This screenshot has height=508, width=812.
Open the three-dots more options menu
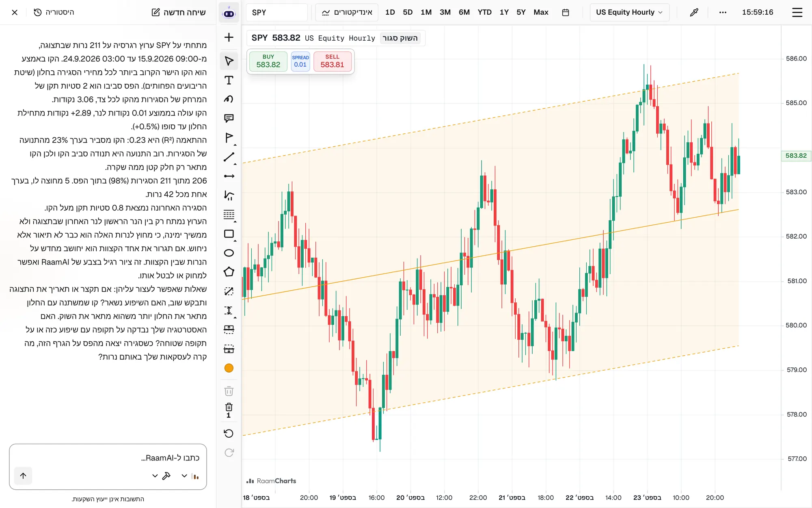coord(723,12)
